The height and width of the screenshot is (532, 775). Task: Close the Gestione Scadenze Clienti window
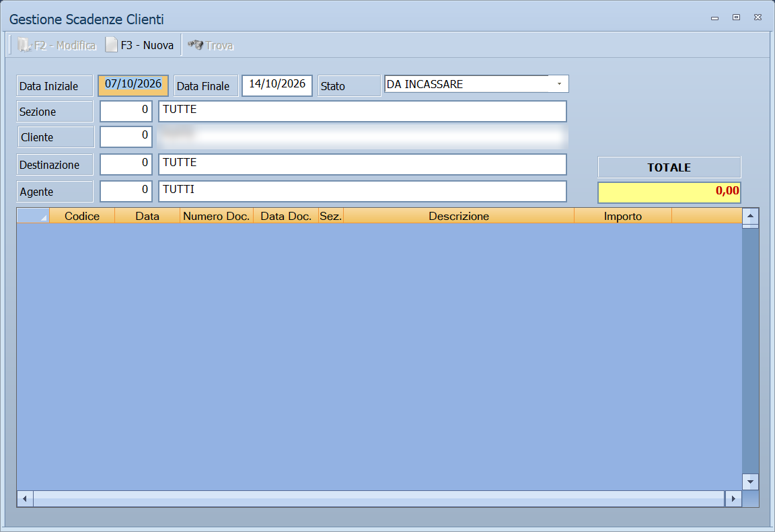(758, 17)
